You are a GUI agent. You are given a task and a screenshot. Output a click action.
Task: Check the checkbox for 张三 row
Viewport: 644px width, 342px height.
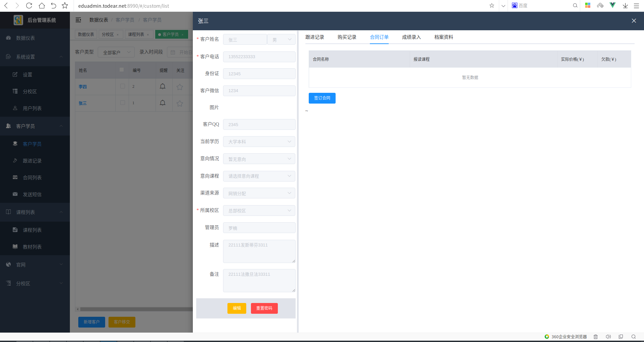coord(123,103)
